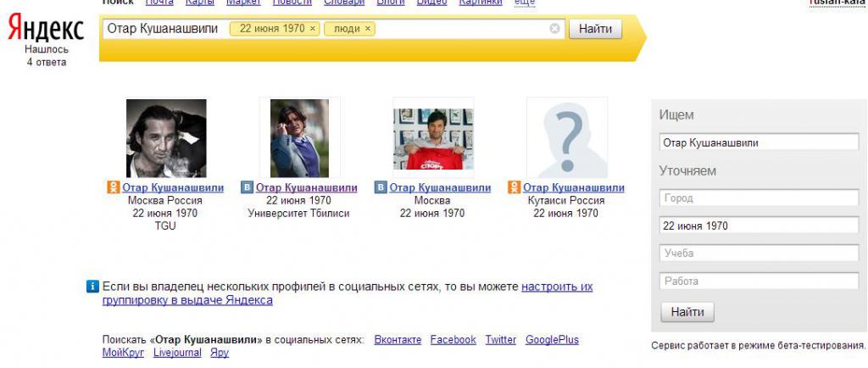Open the photo of man holding red shirt

pyautogui.click(x=433, y=138)
